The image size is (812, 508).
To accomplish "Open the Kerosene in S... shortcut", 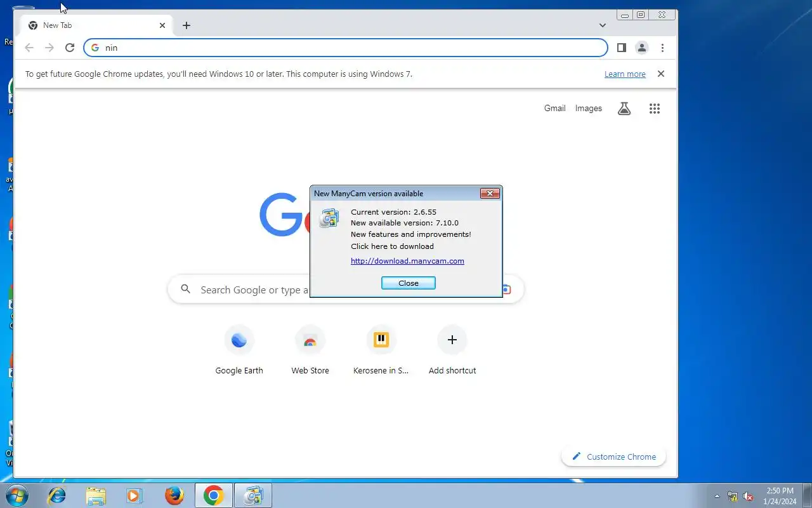I will [x=381, y=351].
